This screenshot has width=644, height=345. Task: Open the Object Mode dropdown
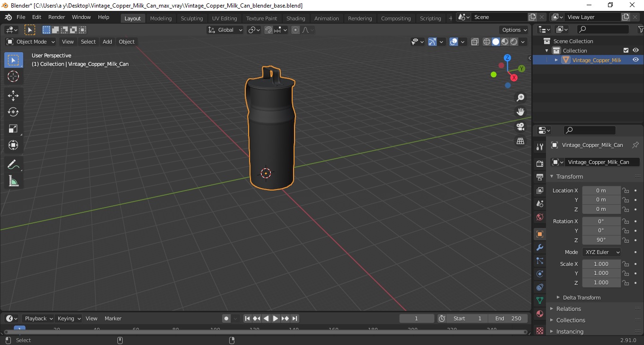tap(31, 42)
